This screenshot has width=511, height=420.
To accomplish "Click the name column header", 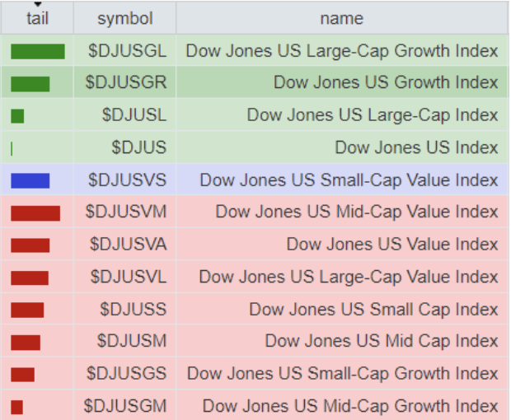I will tap(341, 18).
